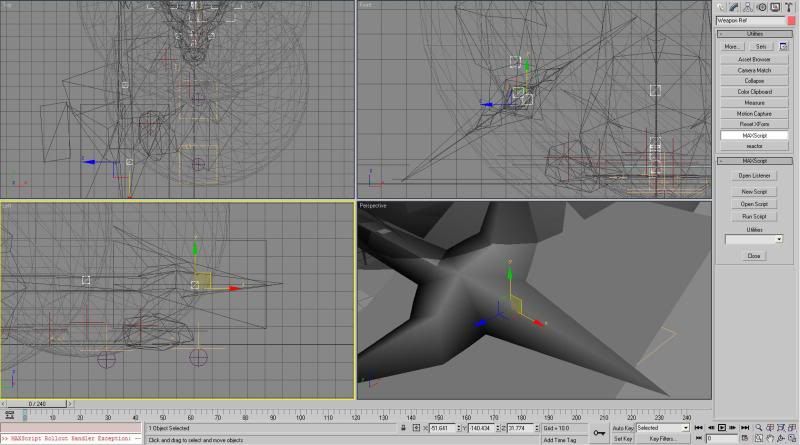Open the Mini Curve Editor icon
The height and width of the screenshot is (445, 800).
pos(9,415)
